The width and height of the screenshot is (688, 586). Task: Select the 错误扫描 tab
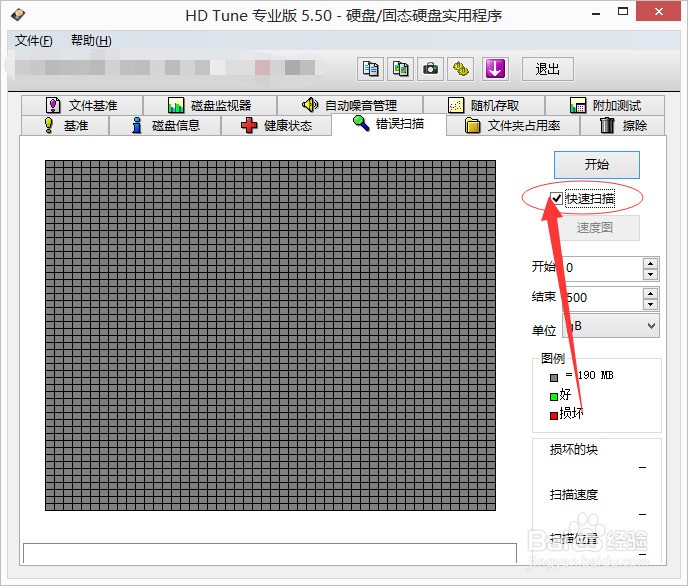click(389, 124)
